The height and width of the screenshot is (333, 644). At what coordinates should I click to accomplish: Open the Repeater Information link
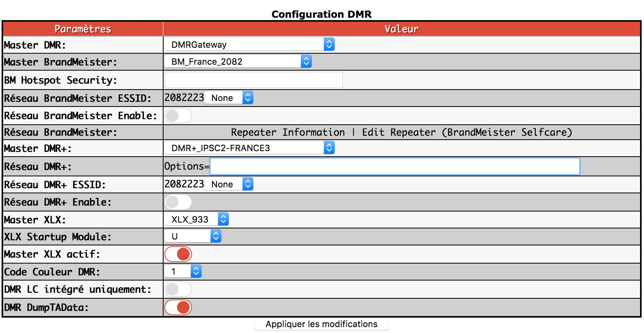288,132
